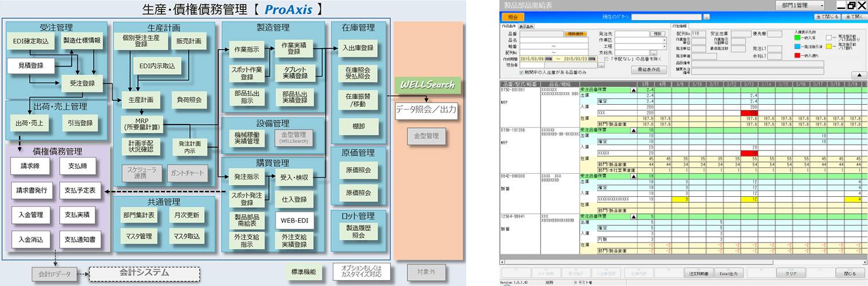The image size is (868, 286).
Task: Click the 全て開く button
Action: pos(854,17)
